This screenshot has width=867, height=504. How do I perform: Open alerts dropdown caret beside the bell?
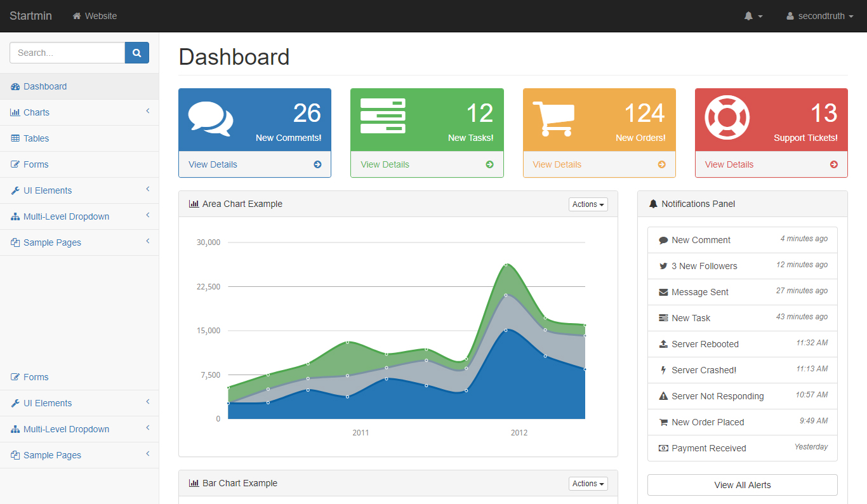tap(760, 17)
